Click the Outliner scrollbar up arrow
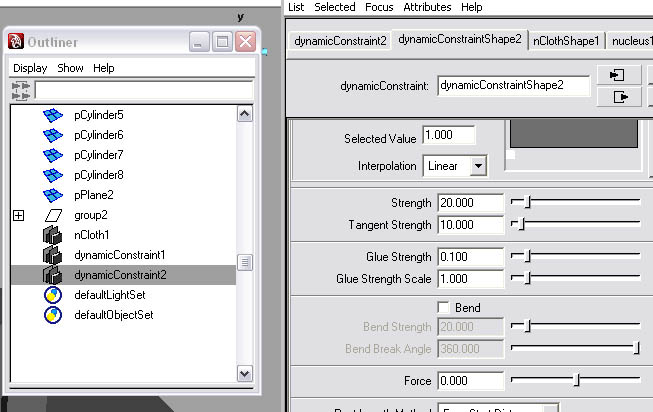The image size is (653, 412). [x=245, y=114]
